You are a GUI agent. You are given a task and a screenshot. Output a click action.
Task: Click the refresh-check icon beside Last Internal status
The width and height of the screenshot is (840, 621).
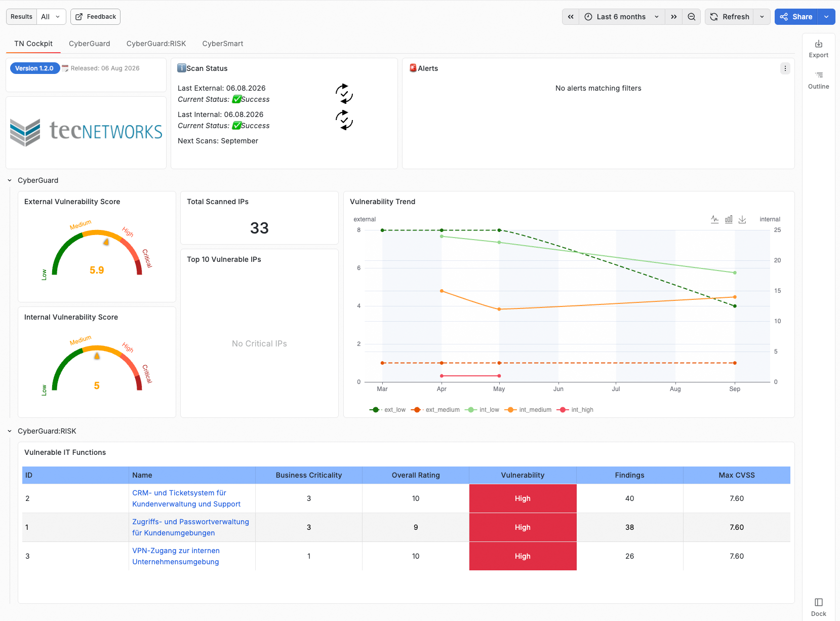[344, 120]
